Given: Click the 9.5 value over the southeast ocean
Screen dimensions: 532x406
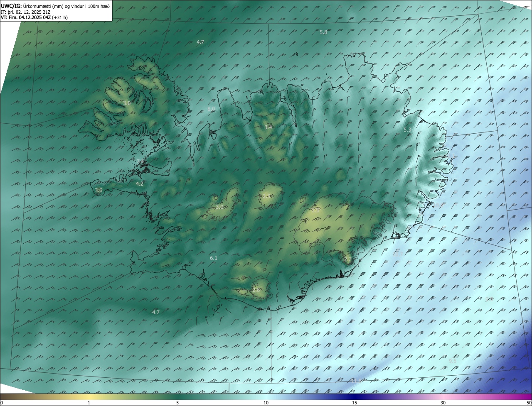Looking at the screenshot, I should 453,361.
